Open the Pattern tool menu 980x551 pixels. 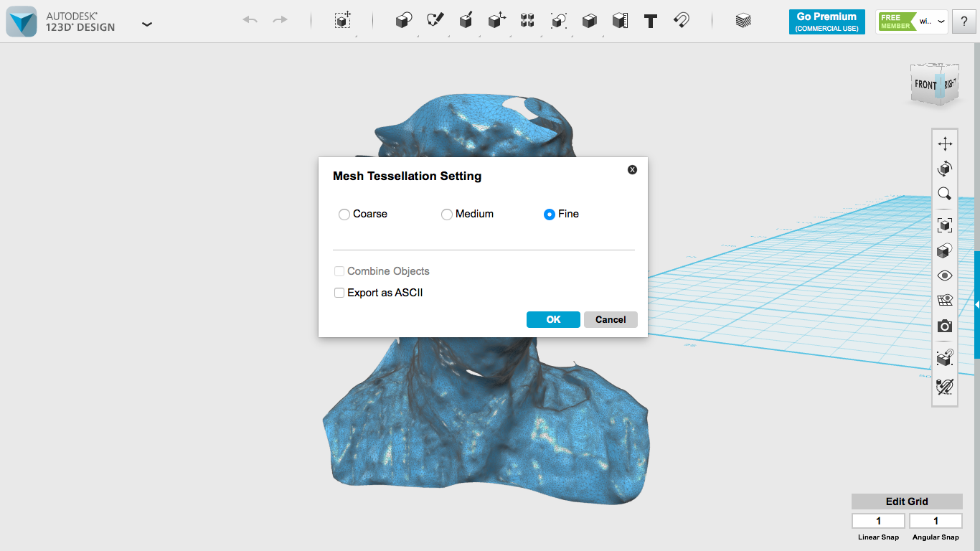tap(527, 21)
